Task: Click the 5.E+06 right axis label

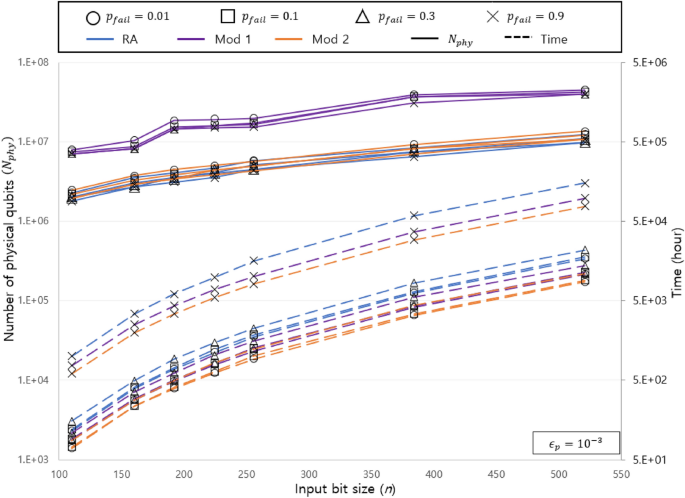Action: coord(650,63)
